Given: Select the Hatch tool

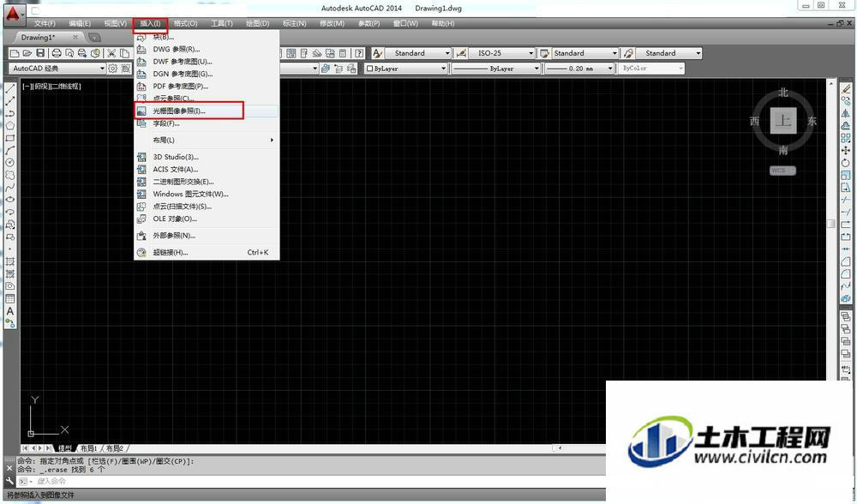Looking at the screenshot, I should 9,261.
